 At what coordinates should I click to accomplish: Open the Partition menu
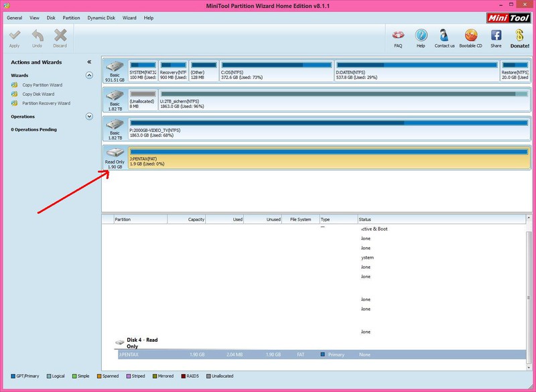[x=71, y=18]
